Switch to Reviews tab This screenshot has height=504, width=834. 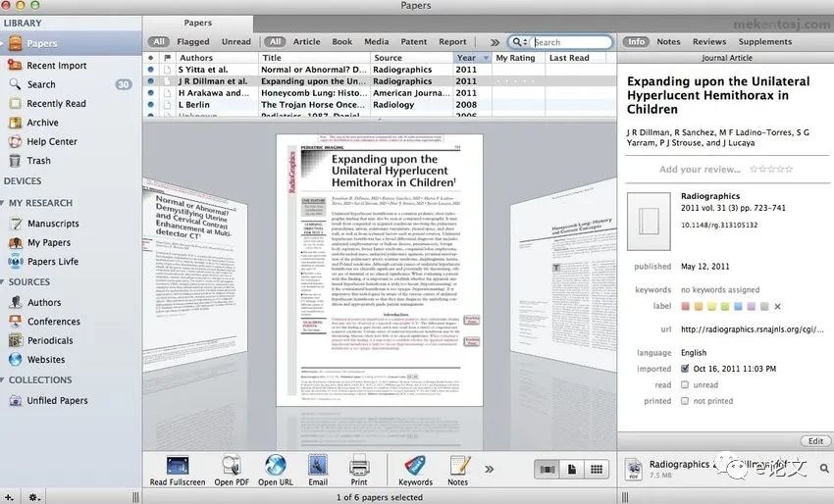point(709,42)
